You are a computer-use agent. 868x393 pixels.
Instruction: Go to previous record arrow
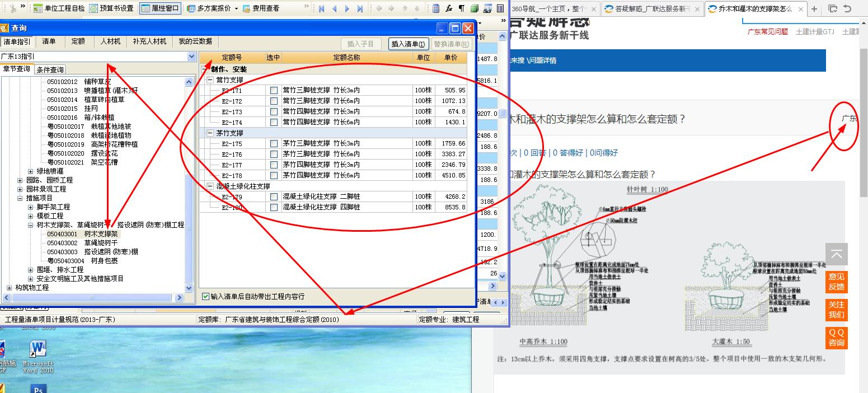click(334, 8)
